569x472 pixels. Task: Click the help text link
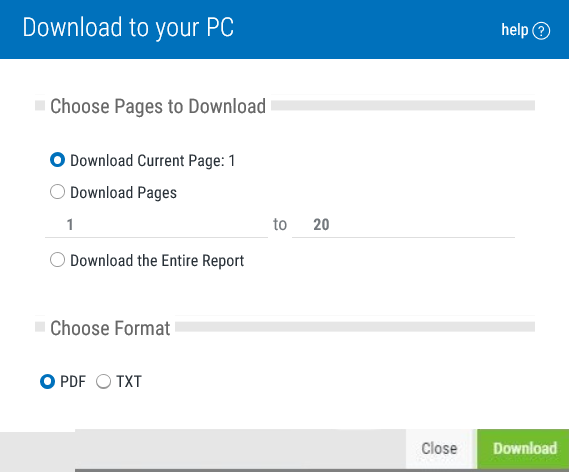pos(515,30)
